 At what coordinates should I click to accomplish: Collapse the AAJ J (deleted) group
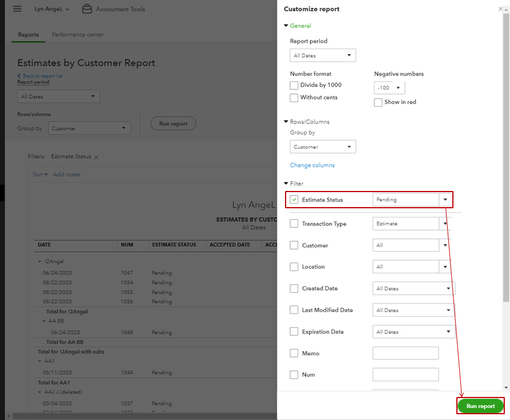coord(40,392)
